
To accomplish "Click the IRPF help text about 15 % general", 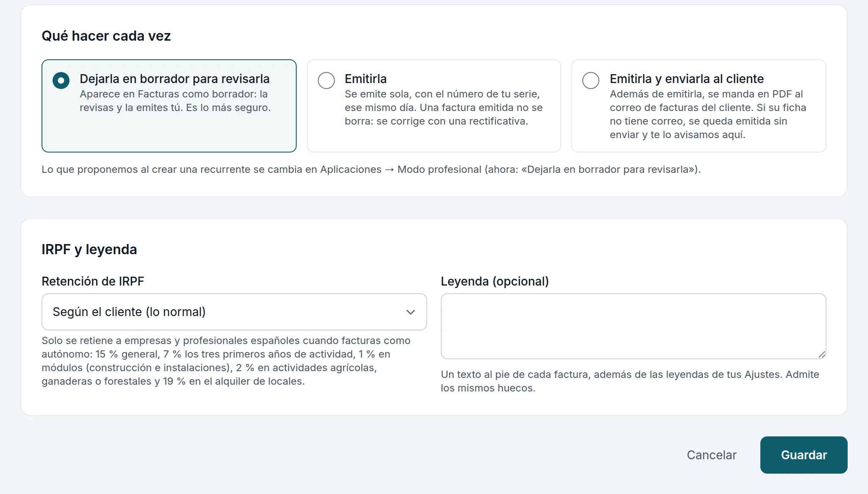I will pos(226,361).
